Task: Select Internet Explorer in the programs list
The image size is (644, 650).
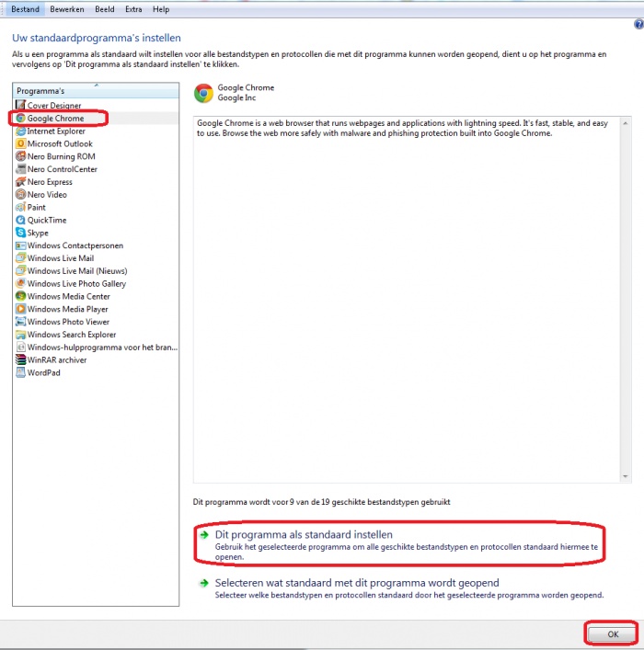Action: click(x=56, y=131)
